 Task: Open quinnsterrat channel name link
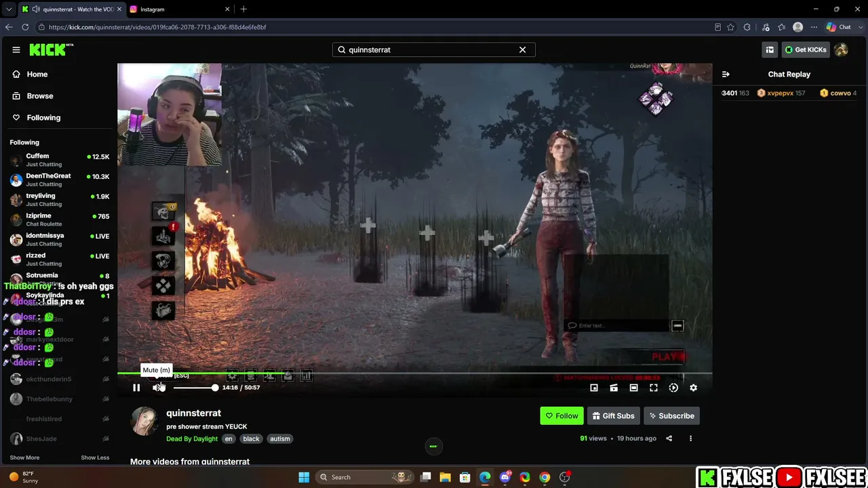tap(193, 413)
